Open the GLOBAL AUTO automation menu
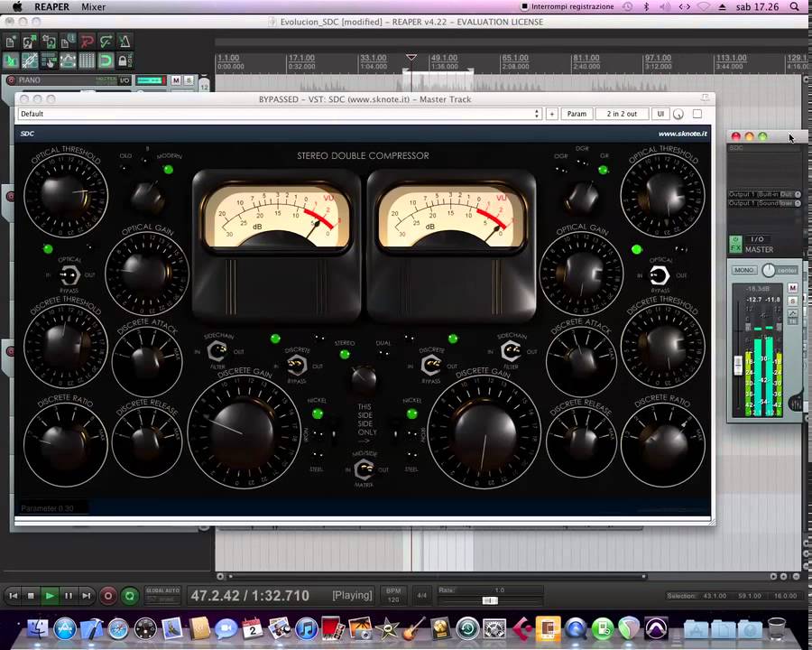812x650 pixels. tap(162, 595)
